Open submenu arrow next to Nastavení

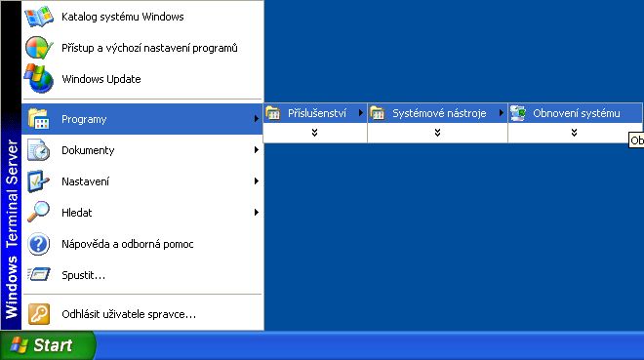tap(257, 181)
